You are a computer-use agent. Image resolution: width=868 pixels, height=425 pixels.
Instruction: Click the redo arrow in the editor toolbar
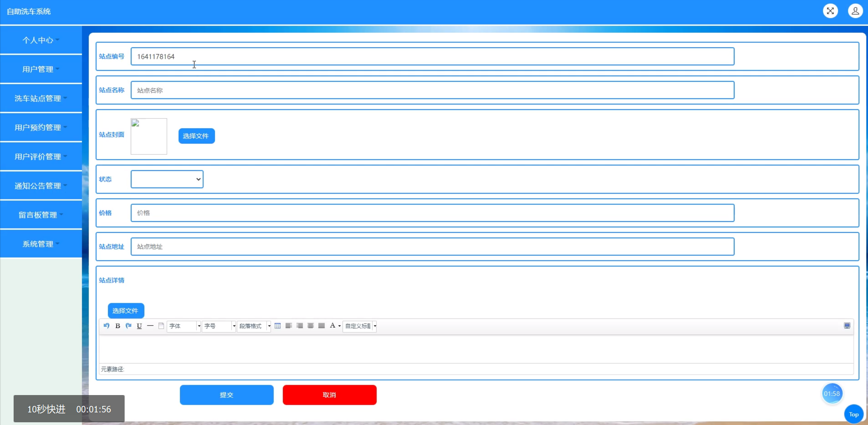(128, 326)
